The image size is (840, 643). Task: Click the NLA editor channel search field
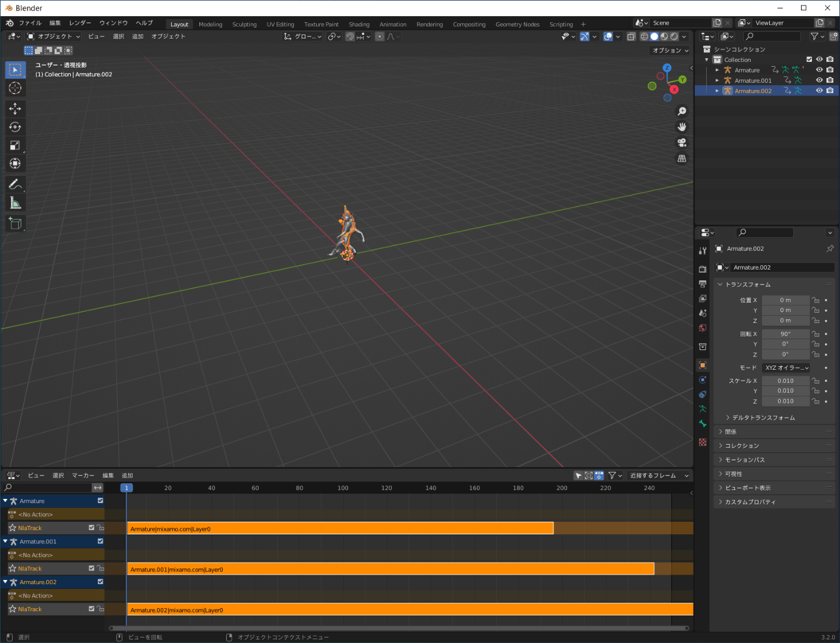tap(47, 488)
